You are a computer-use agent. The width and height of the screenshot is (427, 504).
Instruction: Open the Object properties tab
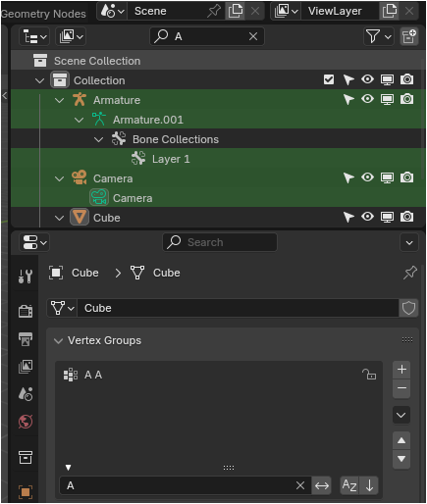26,492
